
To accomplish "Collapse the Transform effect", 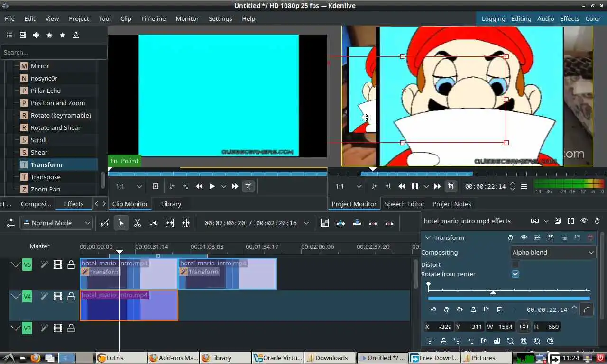I will (427, 237).
